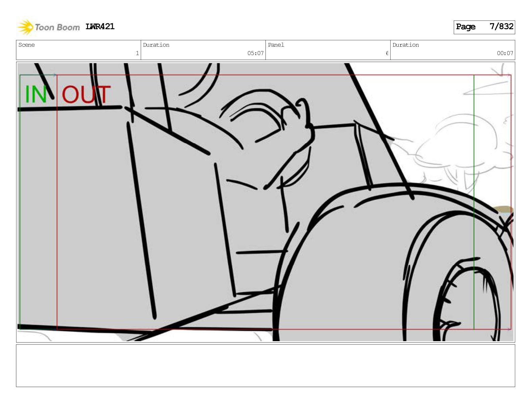The image size is (532, 411).
Task: Click the red OUT frame left edge line
Action: click(57, 201)
